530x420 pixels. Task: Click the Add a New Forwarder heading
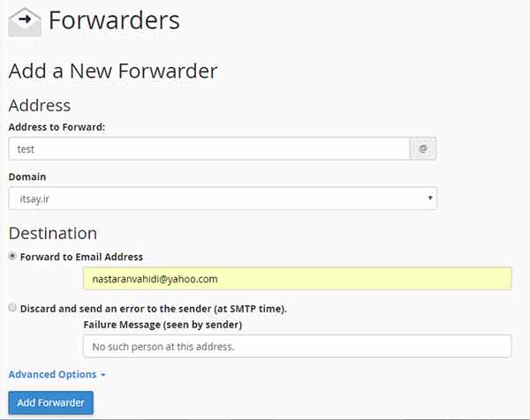pos(113,71)
